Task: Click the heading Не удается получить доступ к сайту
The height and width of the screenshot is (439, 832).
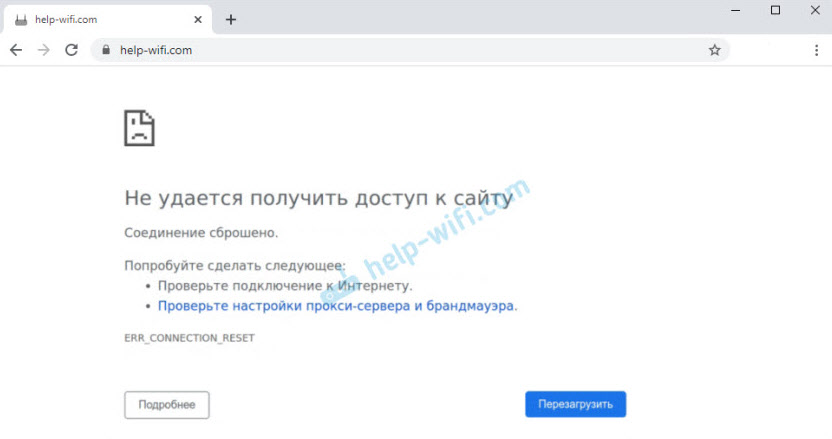Action: pyautogui.click(x=318, y=198)
